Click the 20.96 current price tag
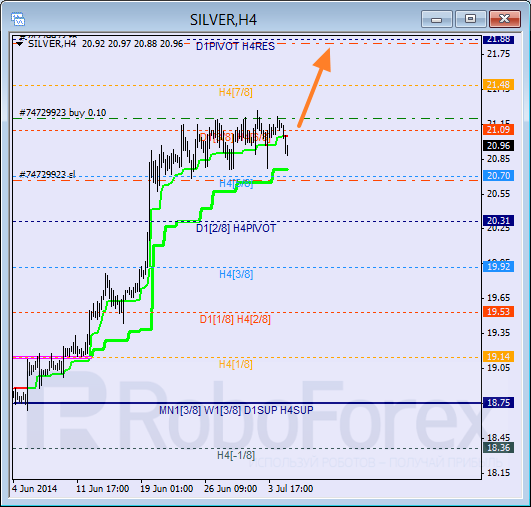The image size is (531, 507). (x=498, y=146)
